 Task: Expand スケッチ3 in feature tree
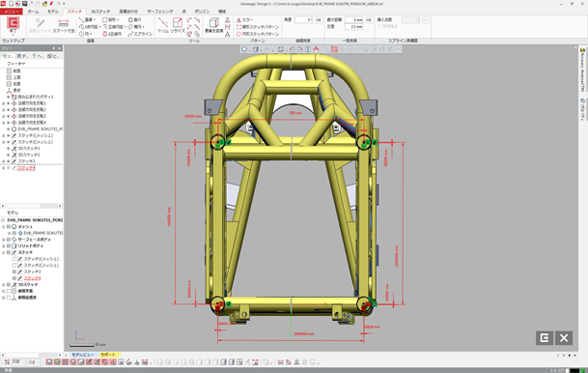(x=3, y=161)
